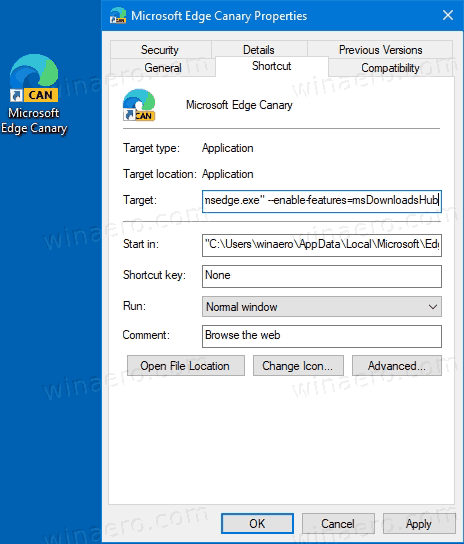
Task: Go to the Compatibility tab
Action: click(x=390, y=68)
